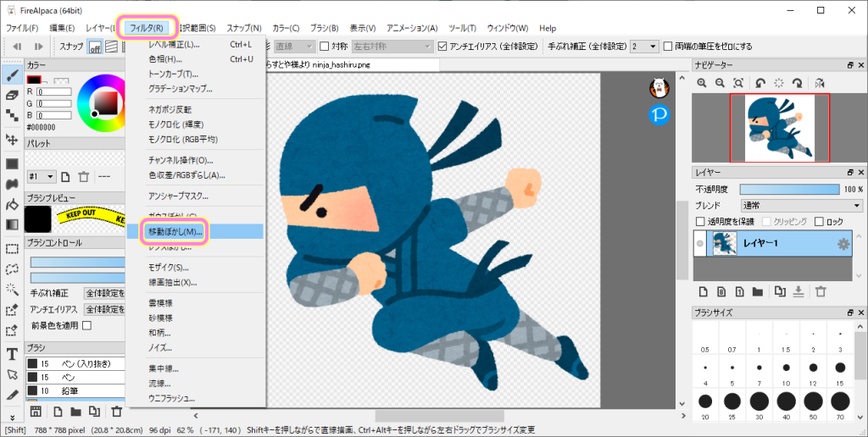This screenshot has width=868, height=437.
Task: Click snap off button
Action: click(95, 47)
